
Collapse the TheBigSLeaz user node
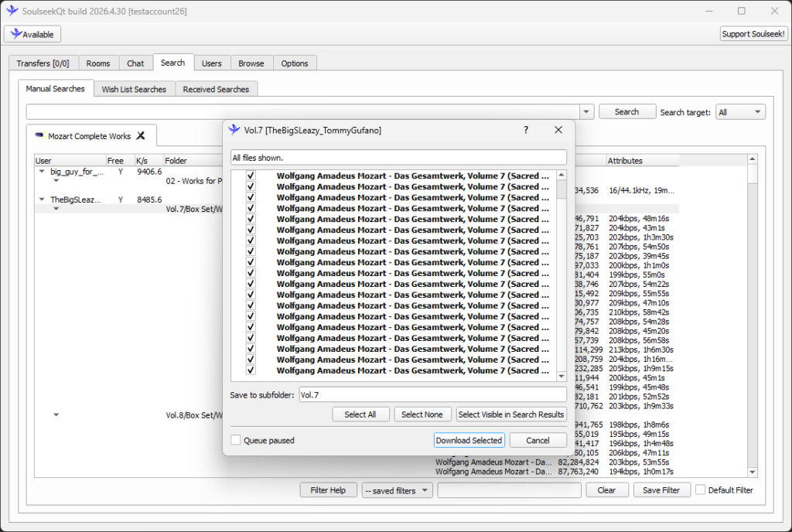click(x=42, y=199)
